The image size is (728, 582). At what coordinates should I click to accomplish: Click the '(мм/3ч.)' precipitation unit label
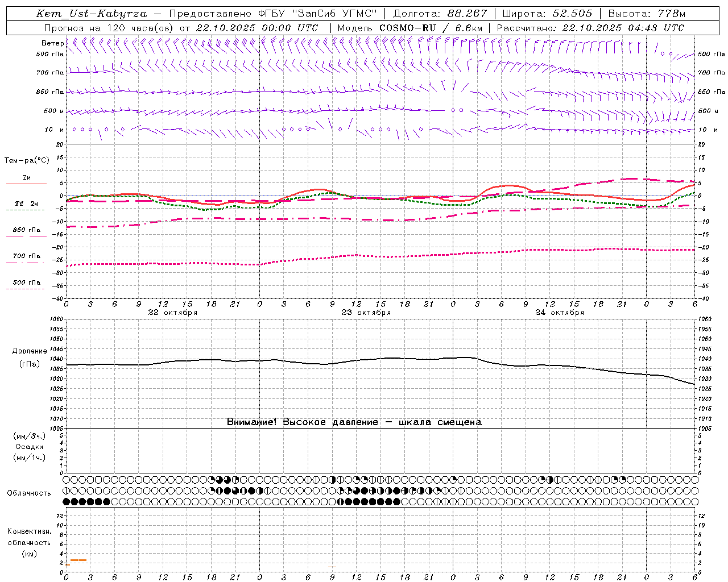coord(30,436)
